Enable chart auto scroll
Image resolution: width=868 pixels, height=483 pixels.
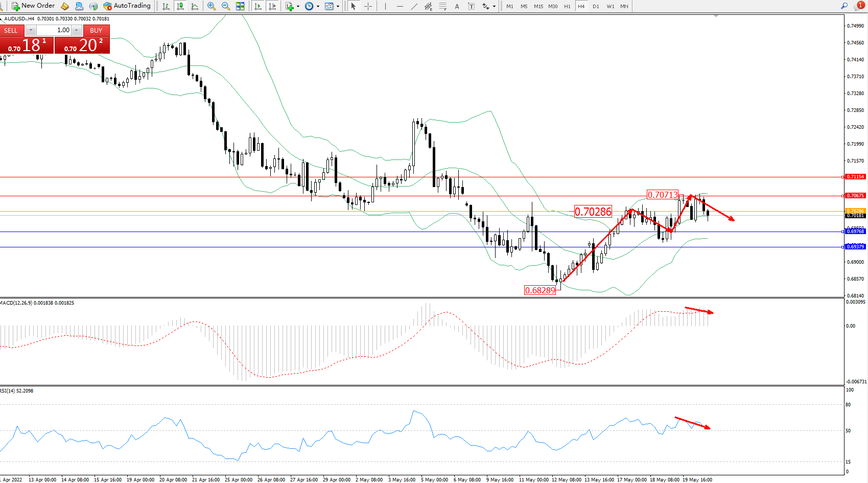258,6
